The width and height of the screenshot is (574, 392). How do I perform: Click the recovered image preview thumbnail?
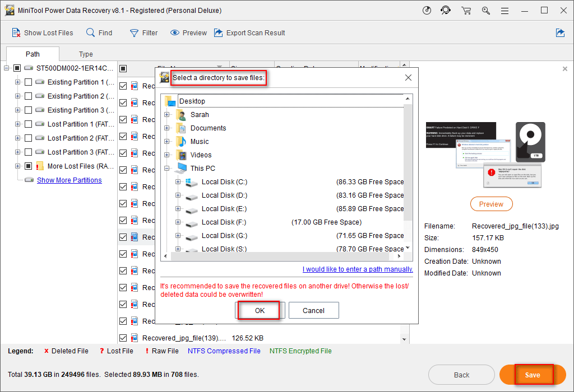(x=486, y=155)
